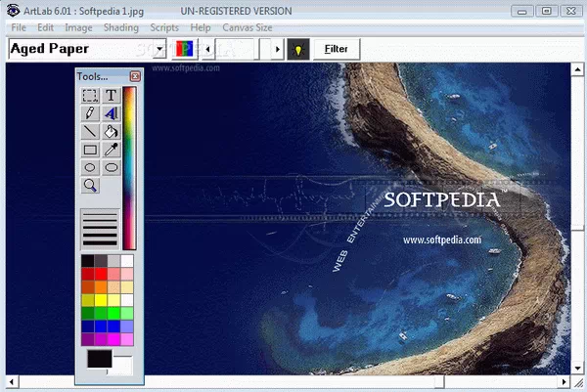Screen dimensions: 587x392
Task: Select the Magnifier zoom tool
Action: click(90, 185)
